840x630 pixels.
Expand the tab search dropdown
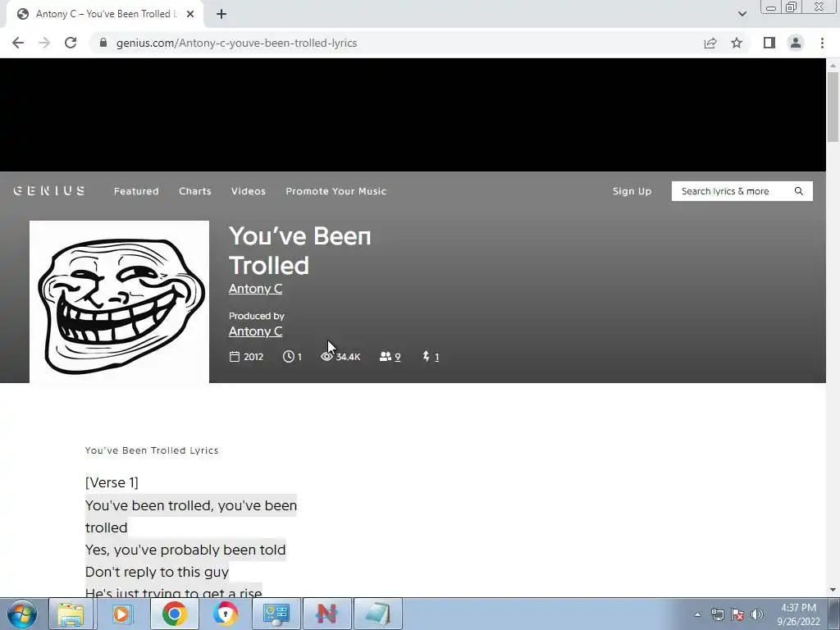click(742, 14)
